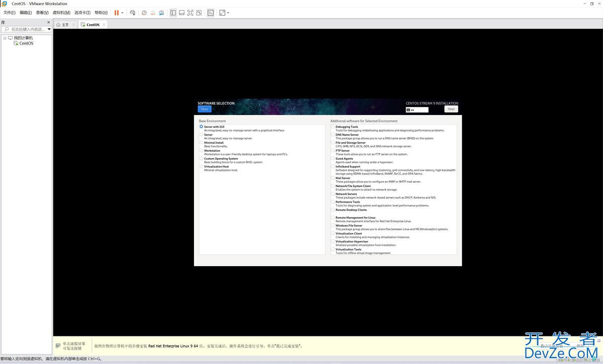603x364 pixels.
Task: Open the 选项卡(T) menu
Action: (82, 13)
